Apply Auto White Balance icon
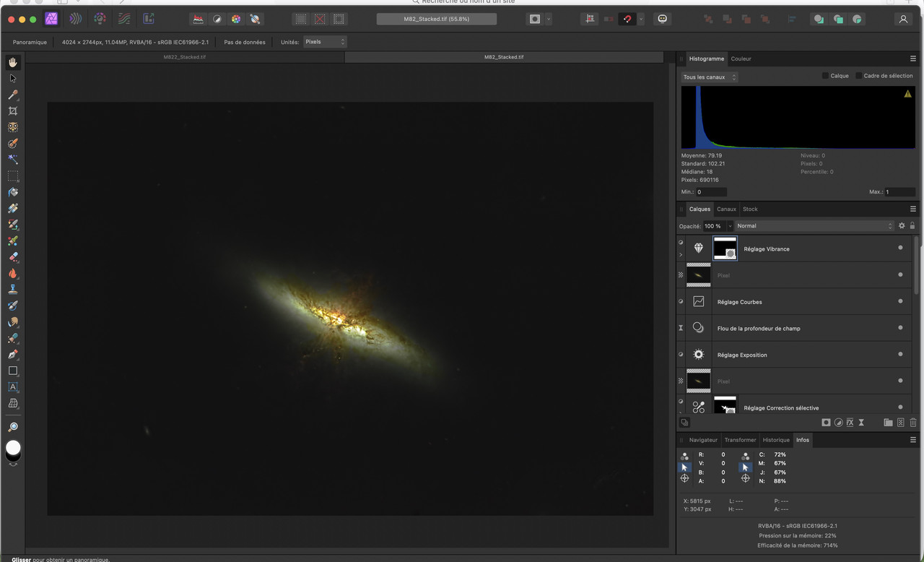 point(255,19)
